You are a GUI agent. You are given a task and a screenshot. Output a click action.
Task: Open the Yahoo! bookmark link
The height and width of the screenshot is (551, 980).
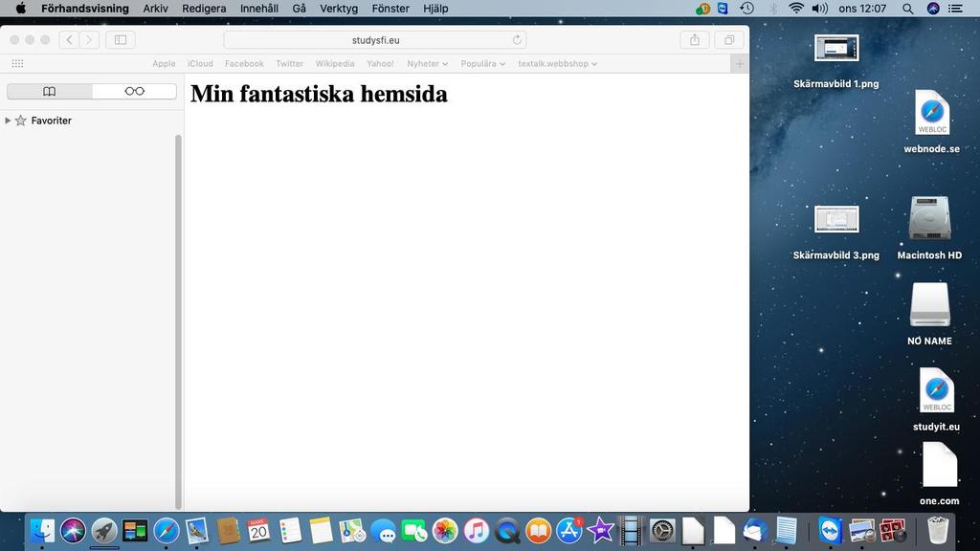380,64
